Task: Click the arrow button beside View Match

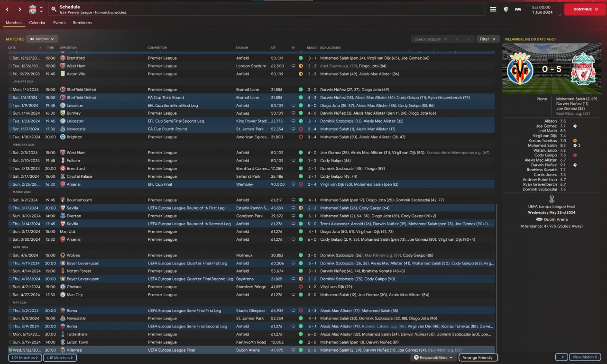Action: [x=561, y=357]
